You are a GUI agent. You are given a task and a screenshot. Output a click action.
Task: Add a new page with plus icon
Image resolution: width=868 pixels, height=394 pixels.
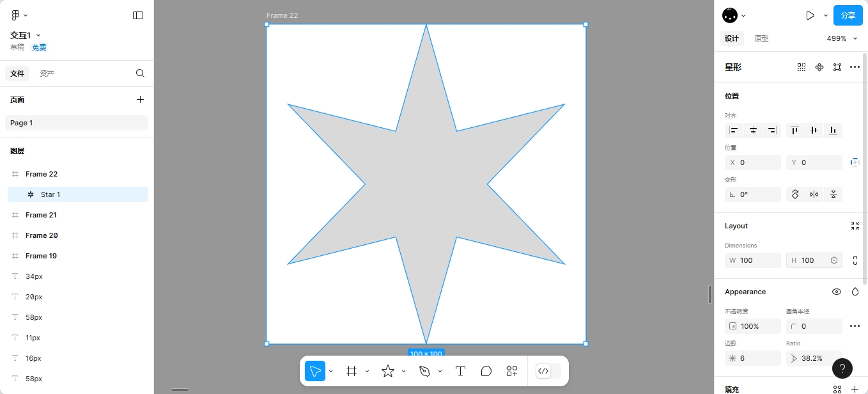(x=140, y=100)
